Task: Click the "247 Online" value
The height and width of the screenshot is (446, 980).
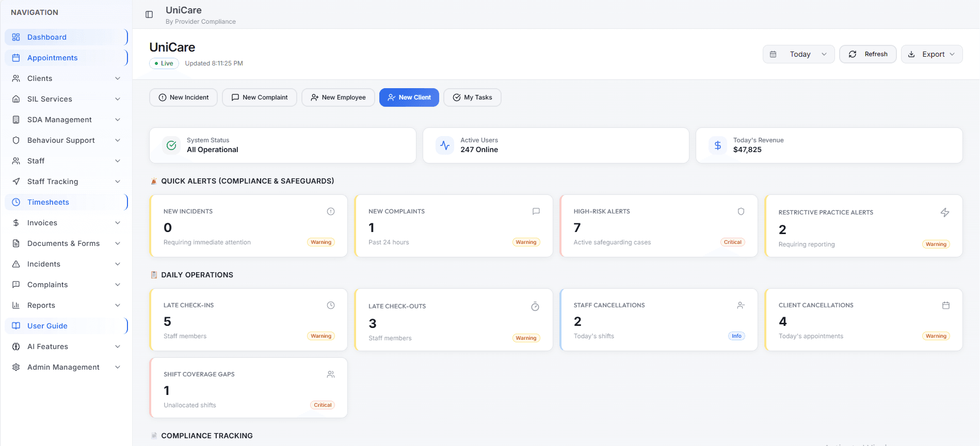Action: point(479,150)
